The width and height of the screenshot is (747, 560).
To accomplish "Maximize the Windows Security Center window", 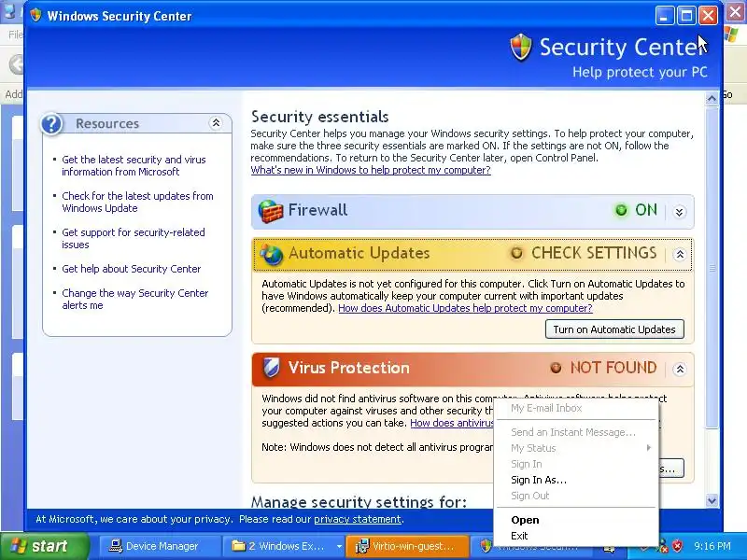I will (x=686, y=16).
